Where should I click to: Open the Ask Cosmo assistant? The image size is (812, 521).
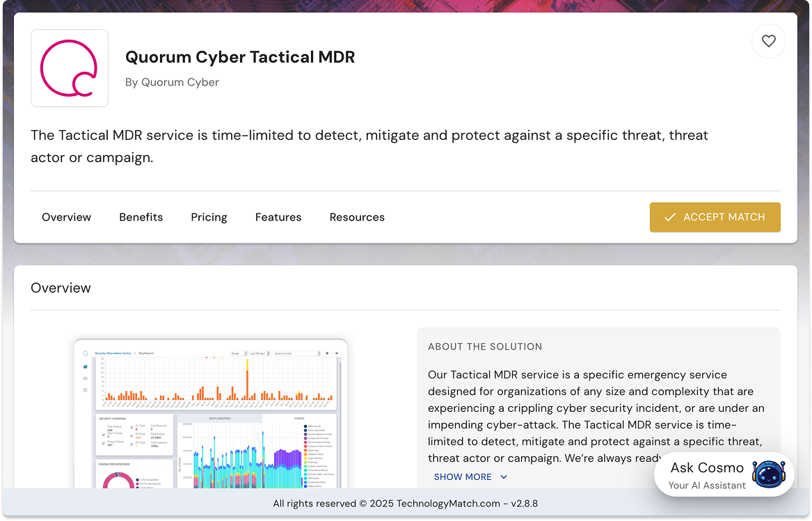pos(724,474)
